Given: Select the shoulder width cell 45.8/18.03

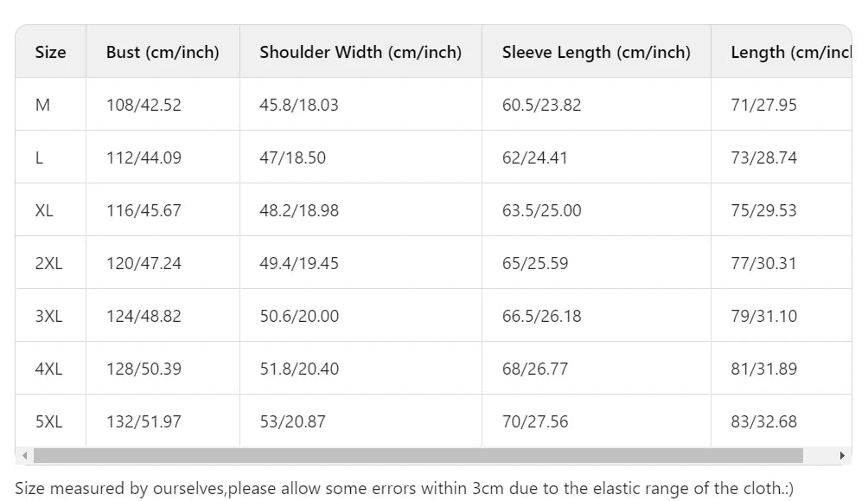Looking at the screenshot, I should coord(299,105).
